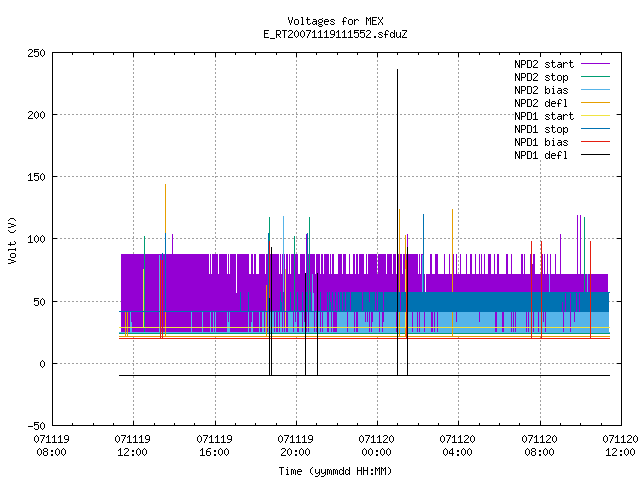
Task: Click the 071120 12:00 x-axis tick label
Action: click(x=620, y=446)
